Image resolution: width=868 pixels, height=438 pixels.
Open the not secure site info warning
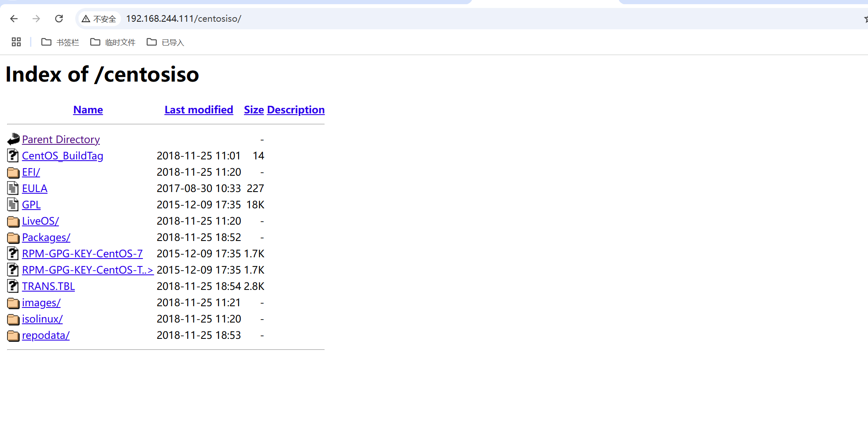(x=99, y=19)
